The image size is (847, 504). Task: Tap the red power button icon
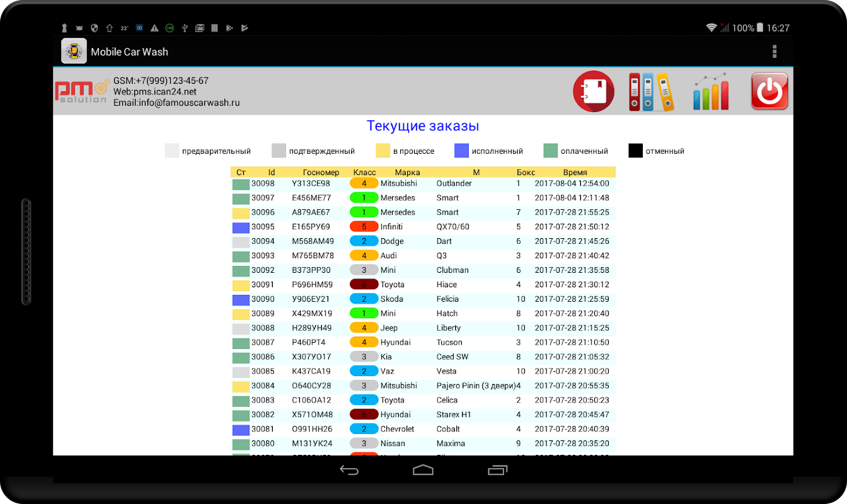pyautogui.click(x=769, y=92)
